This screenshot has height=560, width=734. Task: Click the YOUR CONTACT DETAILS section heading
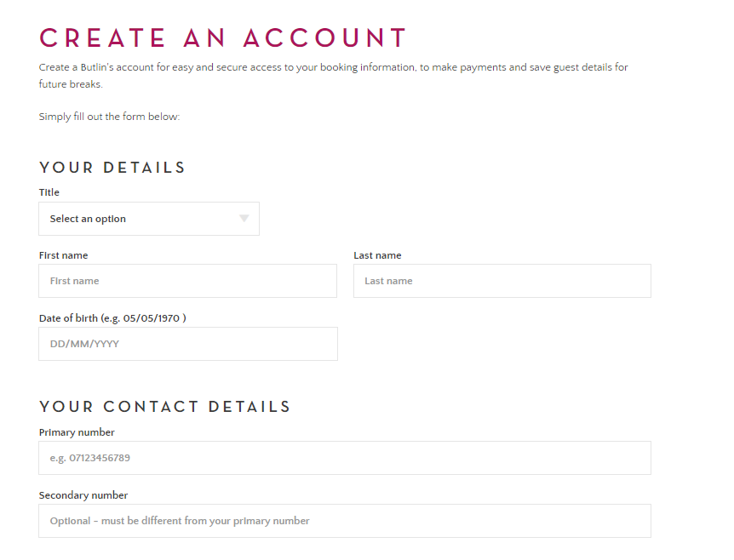coord(164,406)
